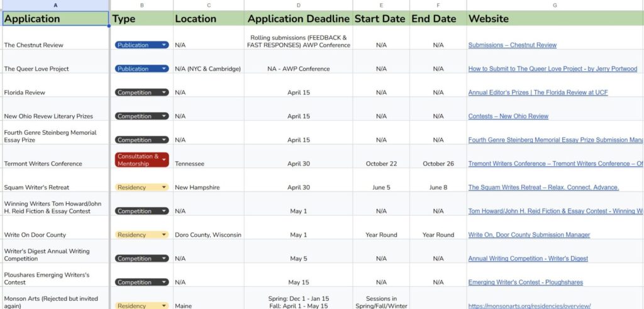Open Residency dropdown for Squam Writer's Retreat

point(142,188)
